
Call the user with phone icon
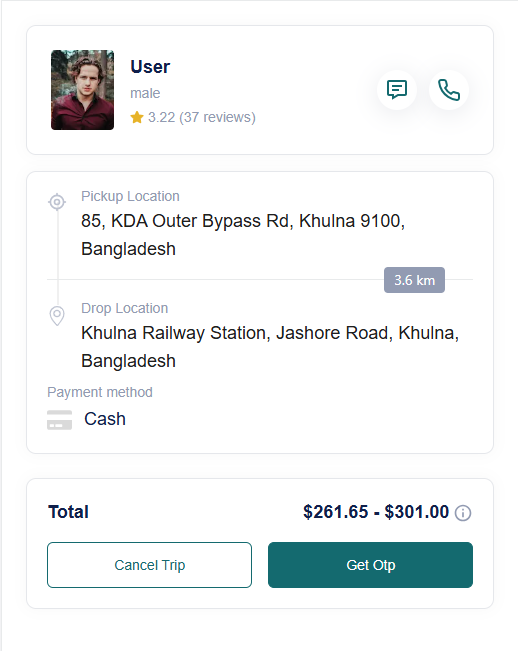[x=449, y=90]
